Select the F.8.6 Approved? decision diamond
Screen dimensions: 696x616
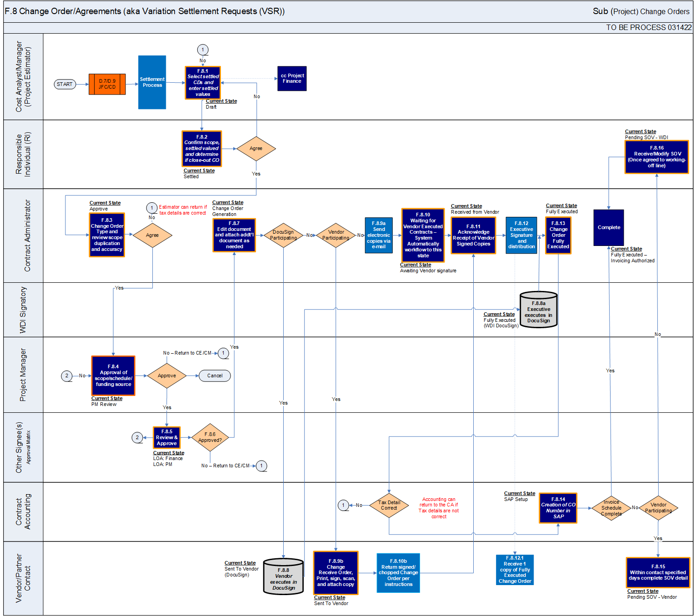[x=210, y=437]
